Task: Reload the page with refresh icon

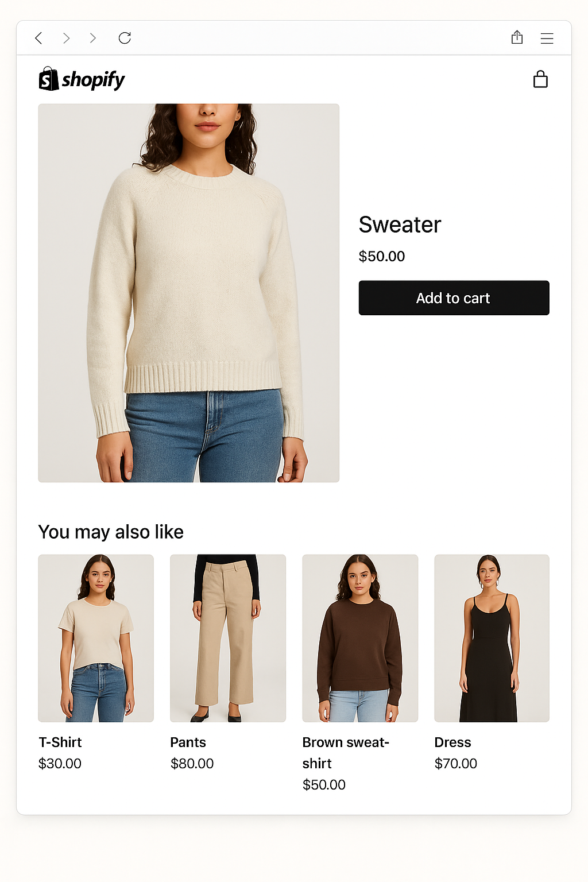Action: click(125, 38)
